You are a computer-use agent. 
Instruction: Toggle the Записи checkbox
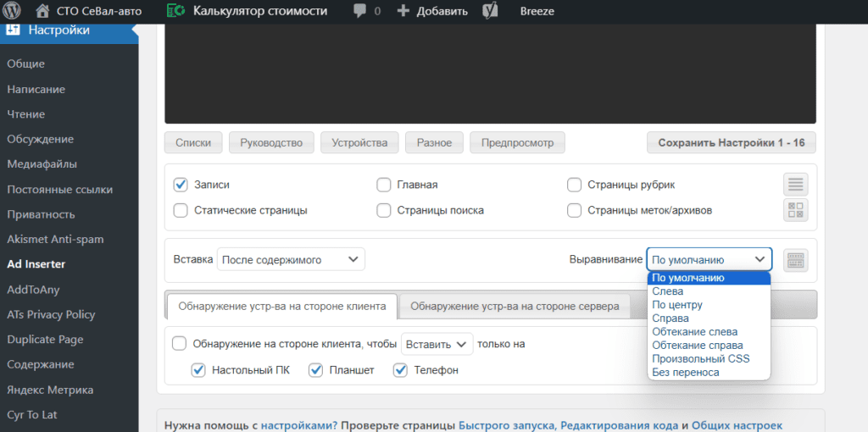pyautogui.click(x=181, y=185)
